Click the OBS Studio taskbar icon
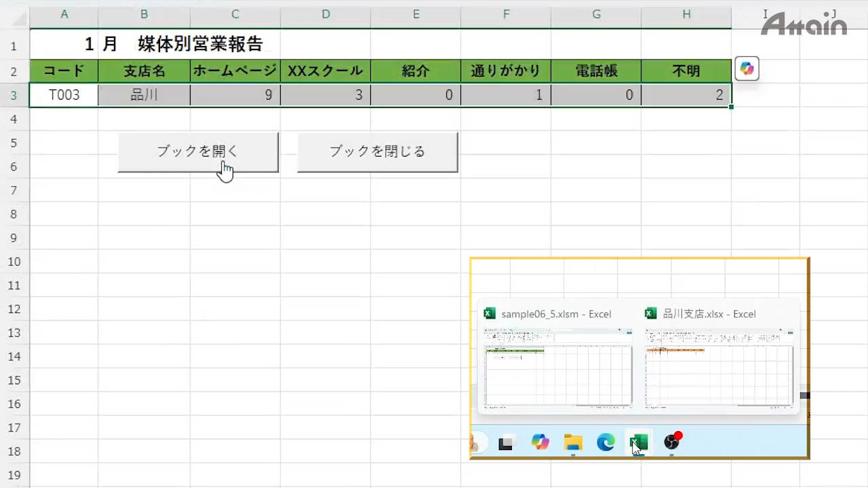868x488 pixels. tap(671, 442)
